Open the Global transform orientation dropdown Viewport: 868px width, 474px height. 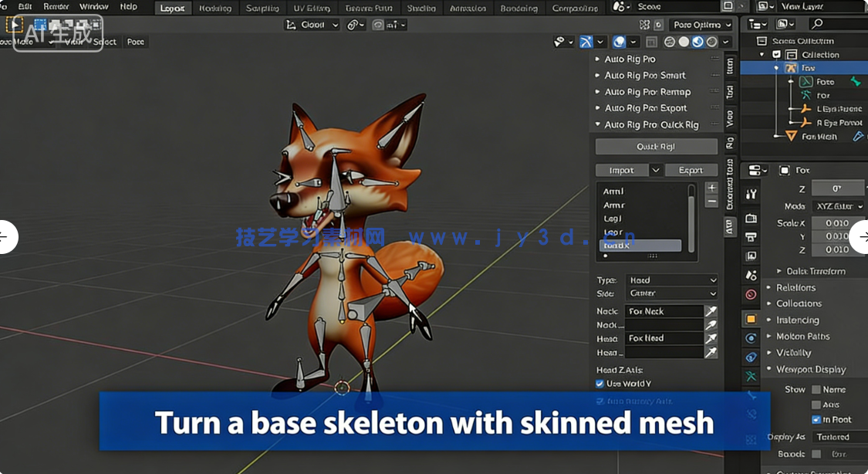click(x=311, y=24)
